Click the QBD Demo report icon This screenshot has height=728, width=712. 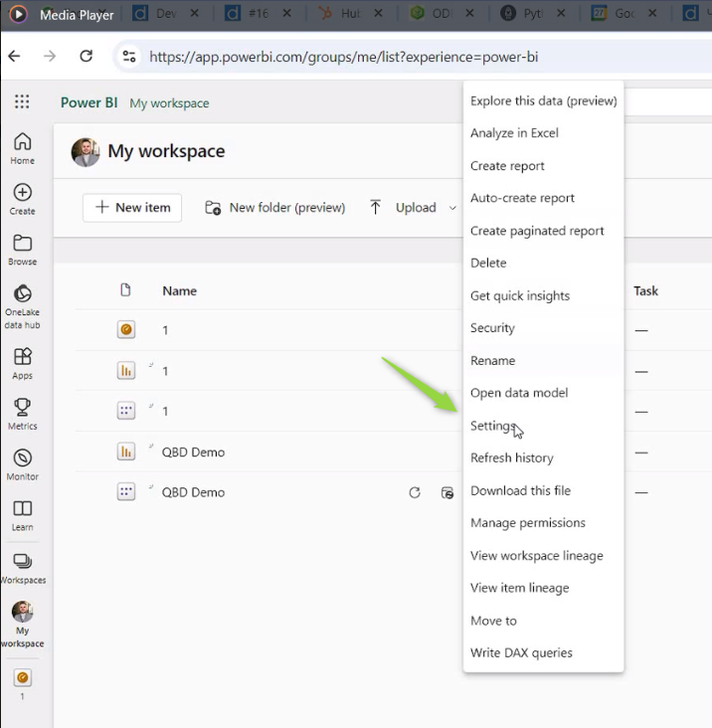point(125,452)
